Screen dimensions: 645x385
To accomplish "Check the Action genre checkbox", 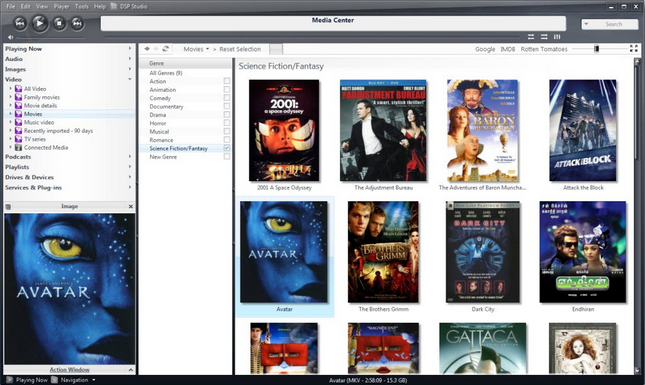I will point(227,81).
